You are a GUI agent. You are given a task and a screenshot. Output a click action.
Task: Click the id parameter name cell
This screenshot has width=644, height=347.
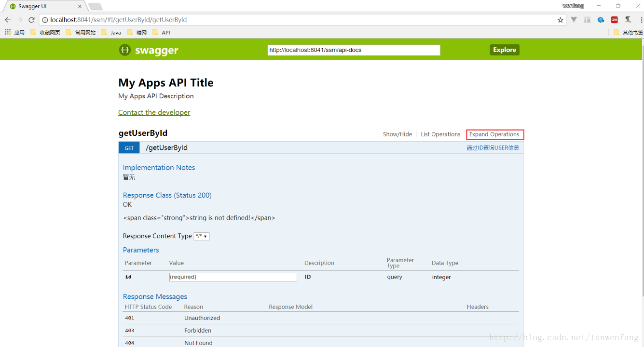(128, 277)
